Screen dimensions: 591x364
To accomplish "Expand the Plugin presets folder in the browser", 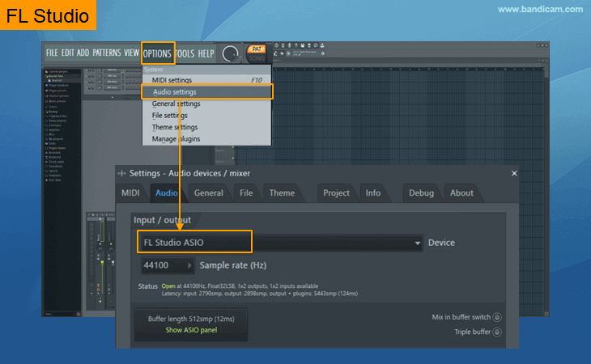I will 57,91.
